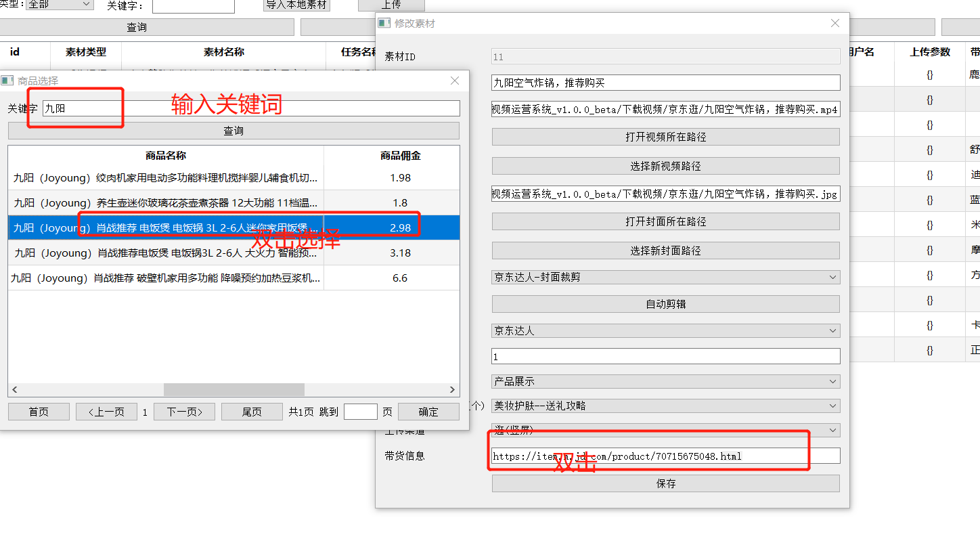
Task: Click the 修改素材 window title icon
Action: point(384,23)
